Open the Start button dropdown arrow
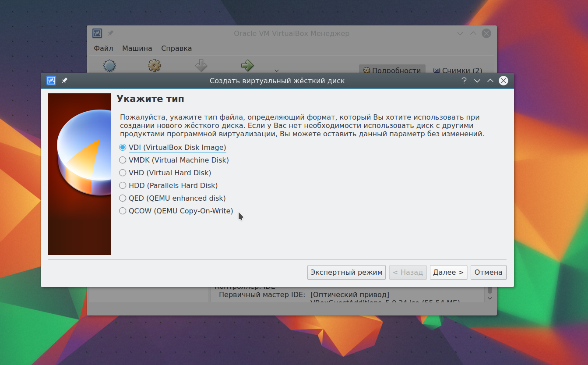Image resolution: width=588 pixels, height=365 pixels. (x=276, y=71)
